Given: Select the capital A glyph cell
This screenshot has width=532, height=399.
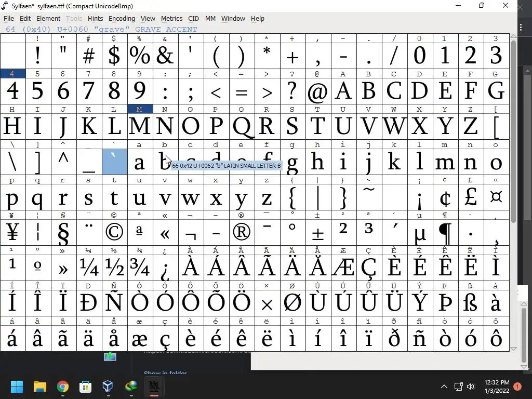Looking at the screenshot, I should [344, 91].
